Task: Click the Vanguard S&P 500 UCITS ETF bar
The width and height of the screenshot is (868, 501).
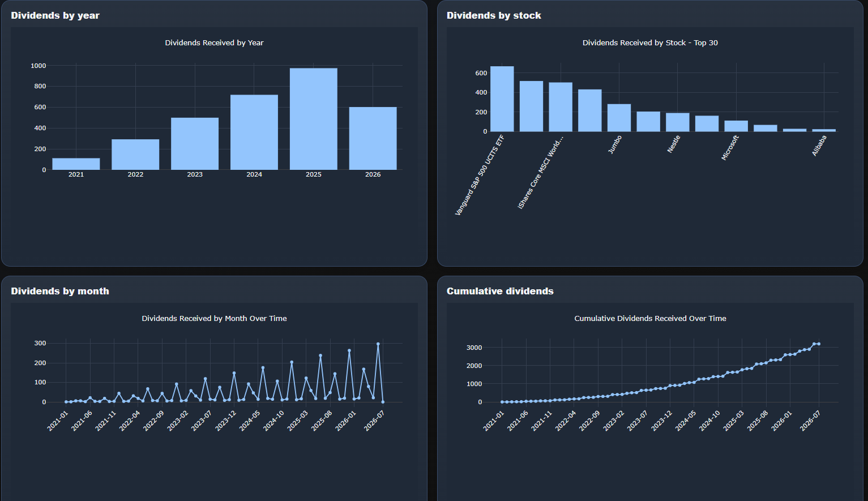Action: point(502,99)
